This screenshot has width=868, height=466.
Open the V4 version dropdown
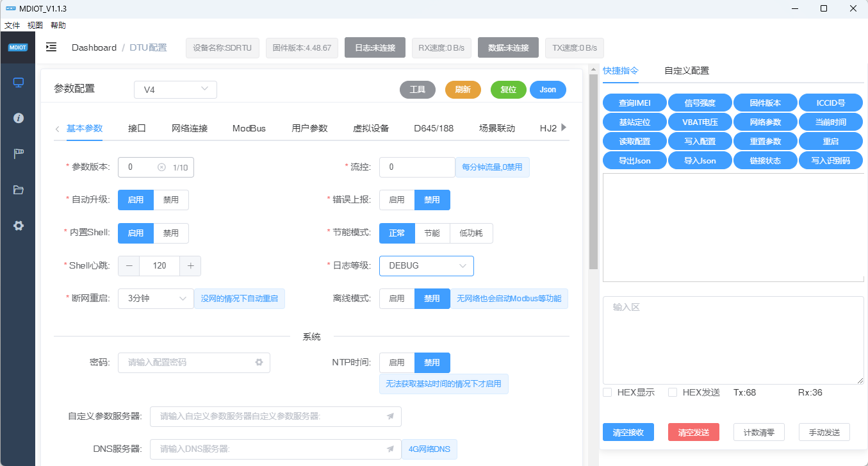176,90
